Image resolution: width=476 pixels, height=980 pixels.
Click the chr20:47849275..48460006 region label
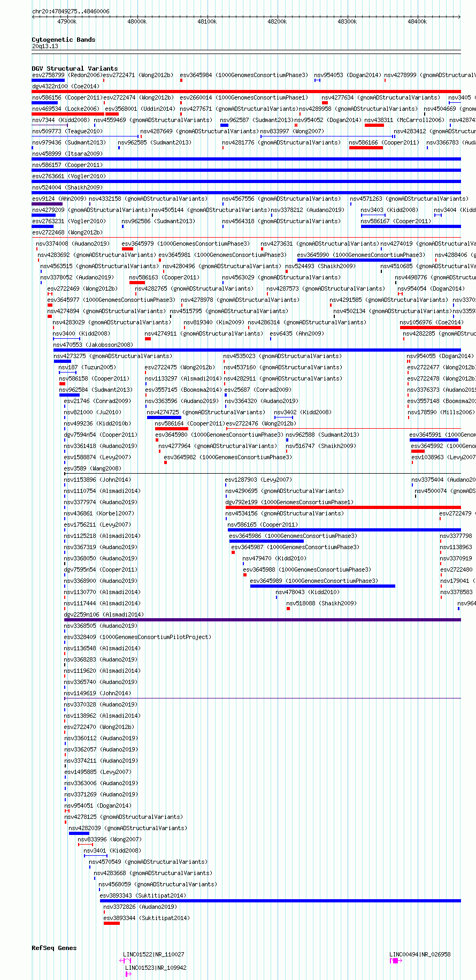pos(71,11)
